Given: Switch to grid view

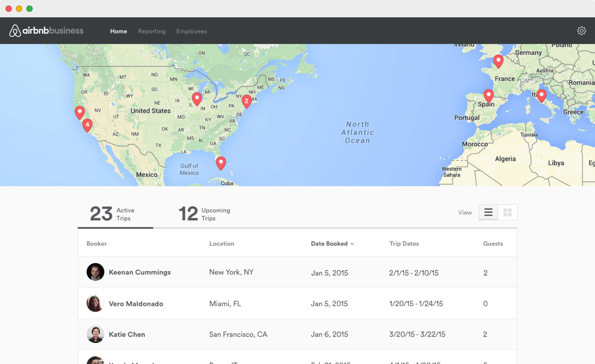Looking at the screenshot, I should (507, 212).
